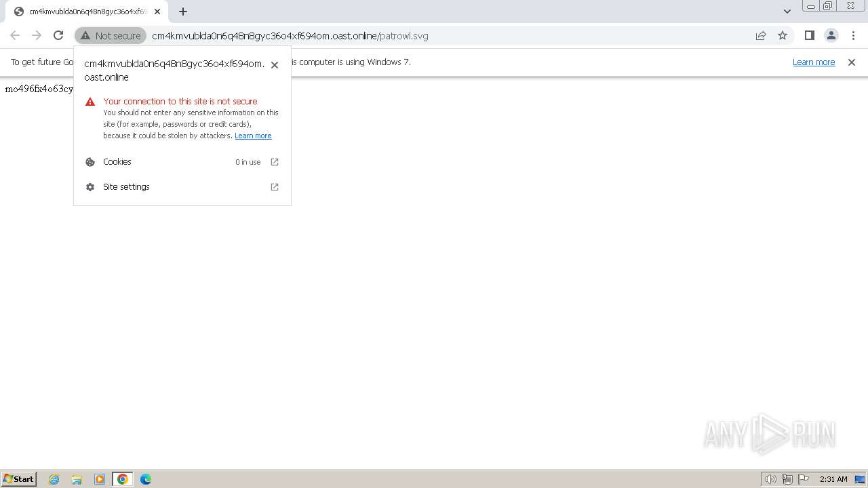The height and width of the screenshot is (488, 868).
Task: Open Microsoft Edge from taskbar
Action: [x=146, y=479]
